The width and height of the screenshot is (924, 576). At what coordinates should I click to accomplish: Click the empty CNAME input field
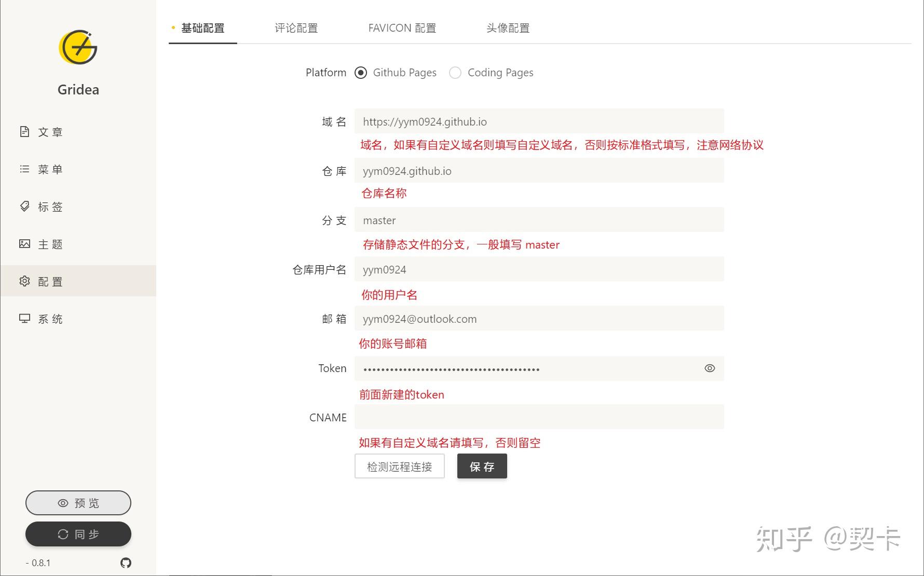coord(538,417)
